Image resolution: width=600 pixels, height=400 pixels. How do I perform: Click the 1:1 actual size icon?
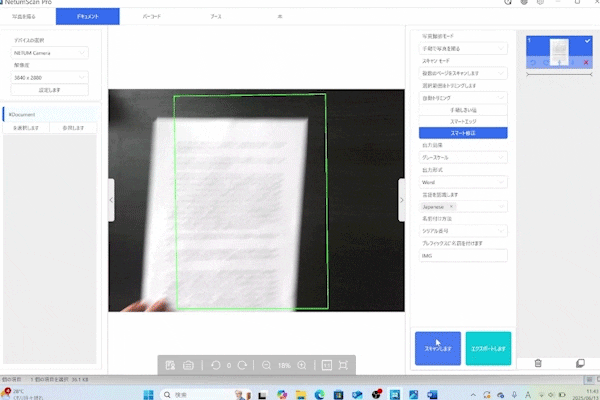coord(326,366)
